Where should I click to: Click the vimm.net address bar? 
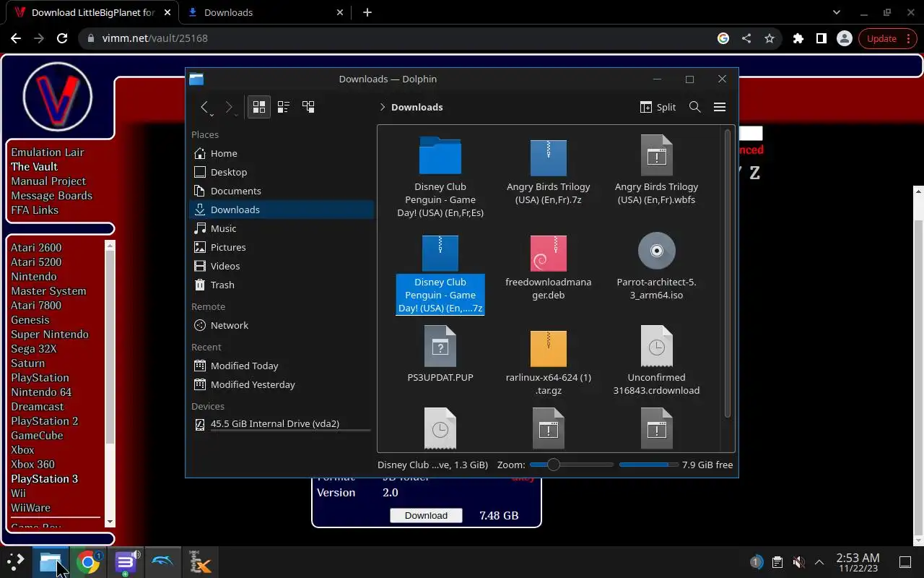point(397,38)
